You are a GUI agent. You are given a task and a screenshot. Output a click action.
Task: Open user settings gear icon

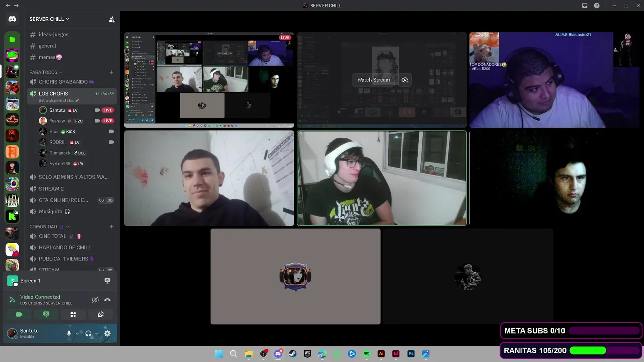tap(107, 333)
